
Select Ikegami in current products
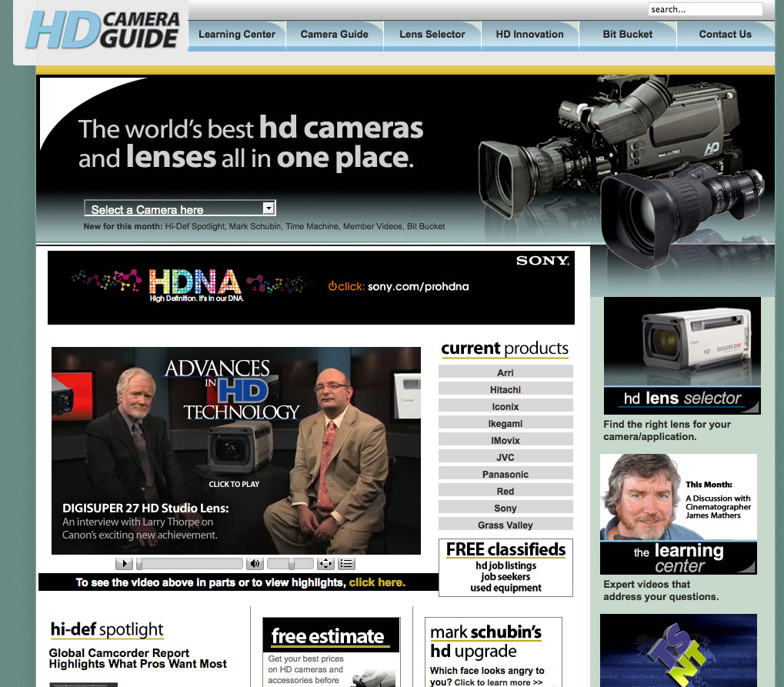(505, 423)
